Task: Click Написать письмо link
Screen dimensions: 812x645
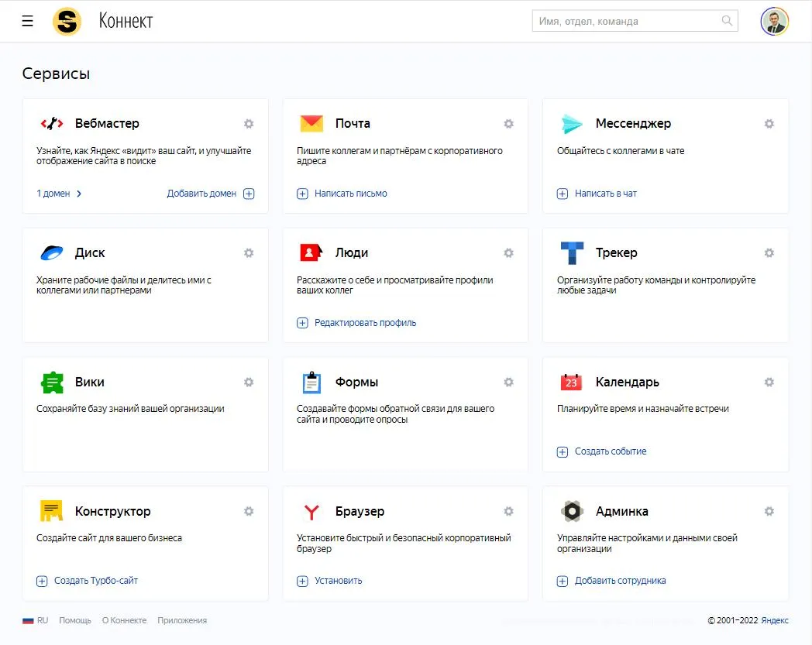Action: pyautogui.click(x=350, y=194)
